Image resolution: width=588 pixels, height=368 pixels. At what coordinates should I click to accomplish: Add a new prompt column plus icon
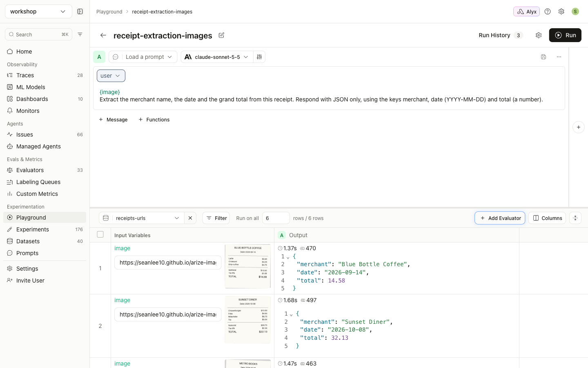(x=579, y=127)
